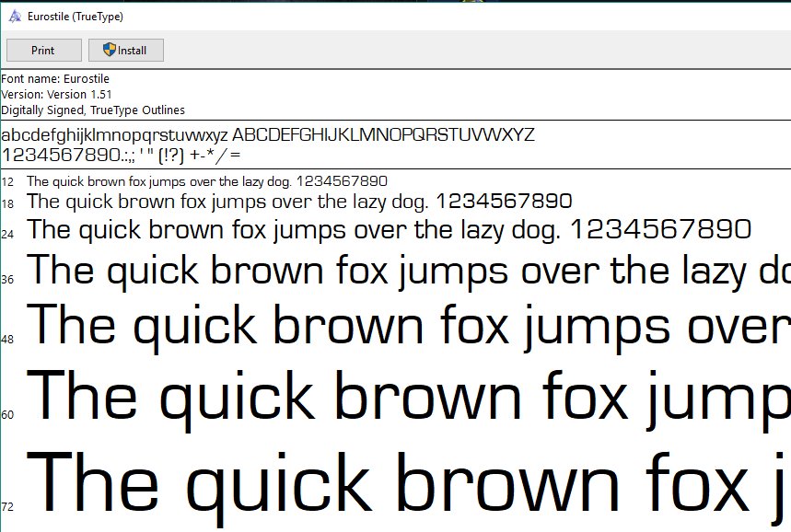Click the 18-point pangram sample sentence
This screenshot has width=791, height=532.
click(x=299, y=202)
